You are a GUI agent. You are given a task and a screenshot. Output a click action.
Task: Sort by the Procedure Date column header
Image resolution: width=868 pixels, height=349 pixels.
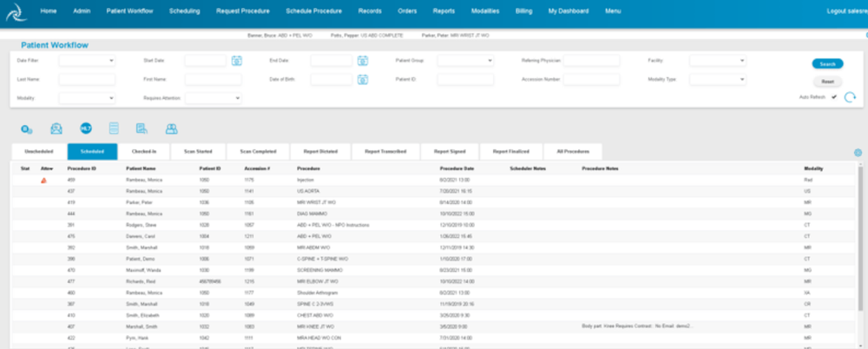(x=457, y=168)
